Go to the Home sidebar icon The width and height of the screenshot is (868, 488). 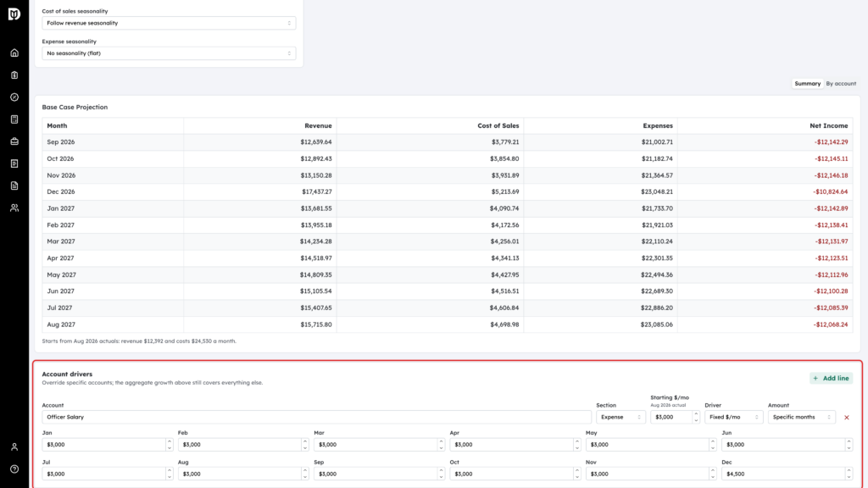pos(14,53)
